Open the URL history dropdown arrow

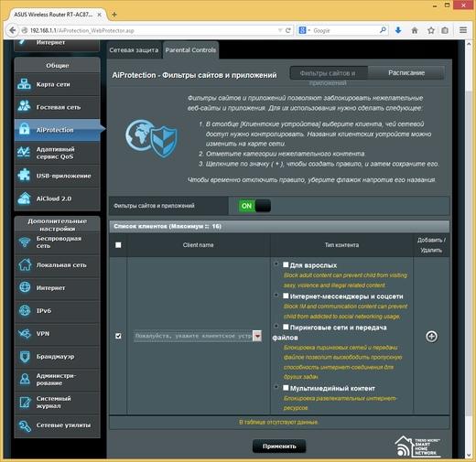click(x=280, y=30)
